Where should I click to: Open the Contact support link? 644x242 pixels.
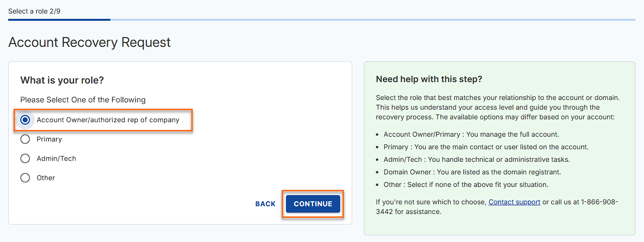(x=514, y=202)
